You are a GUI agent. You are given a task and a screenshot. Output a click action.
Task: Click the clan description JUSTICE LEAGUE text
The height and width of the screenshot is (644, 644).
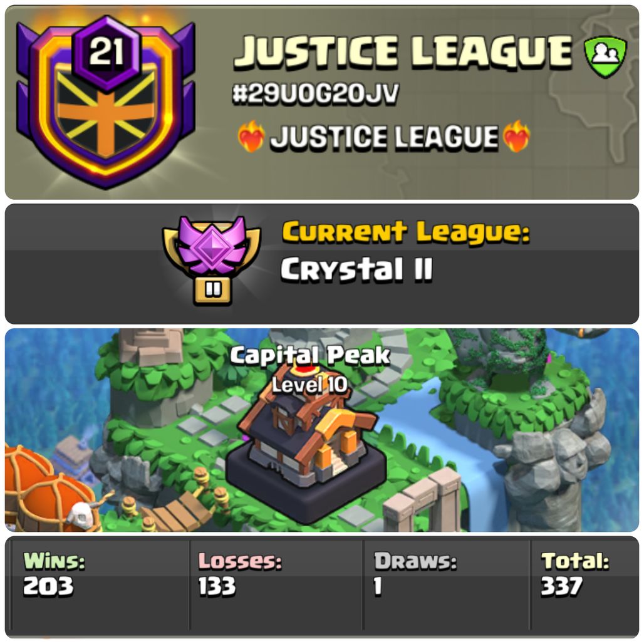(384, 137)
